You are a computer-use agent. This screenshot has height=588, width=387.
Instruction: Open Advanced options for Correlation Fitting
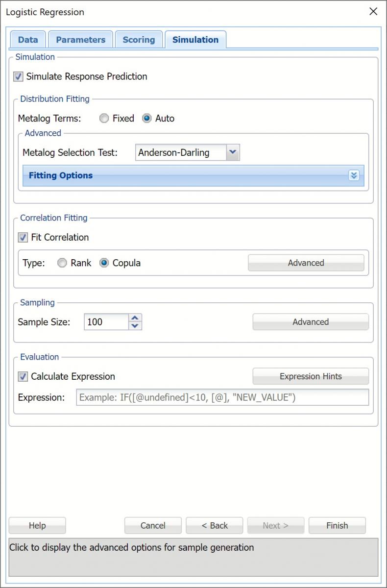pyautogui.click(x=306, y=263)
